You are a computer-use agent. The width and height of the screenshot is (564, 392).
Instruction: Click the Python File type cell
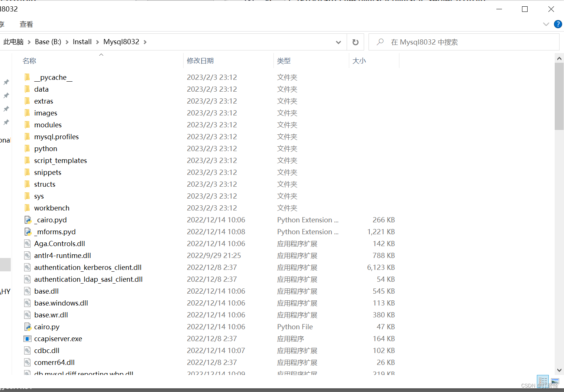pos(295,327)
